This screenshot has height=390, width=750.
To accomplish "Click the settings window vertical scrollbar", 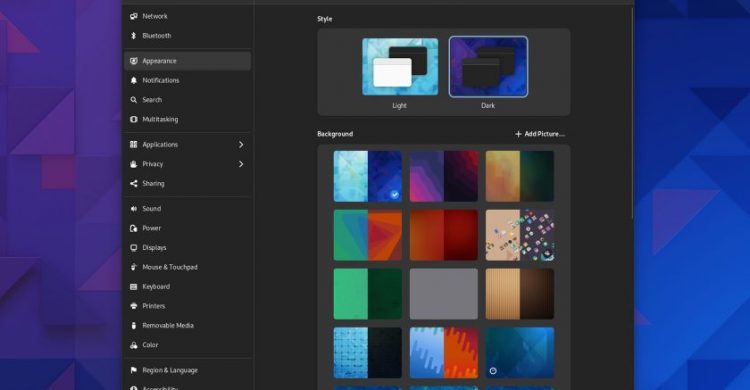I will click(x=632, y=112).
